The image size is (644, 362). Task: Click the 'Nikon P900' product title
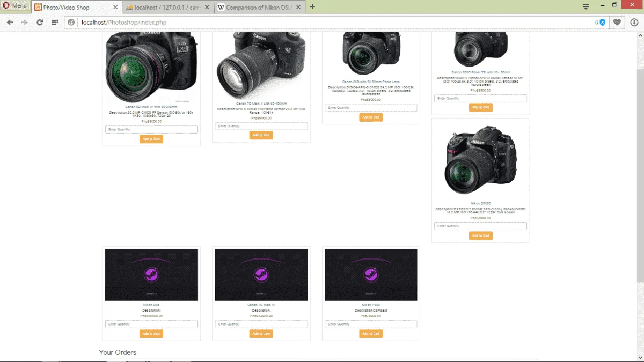[x=371, y=305]
